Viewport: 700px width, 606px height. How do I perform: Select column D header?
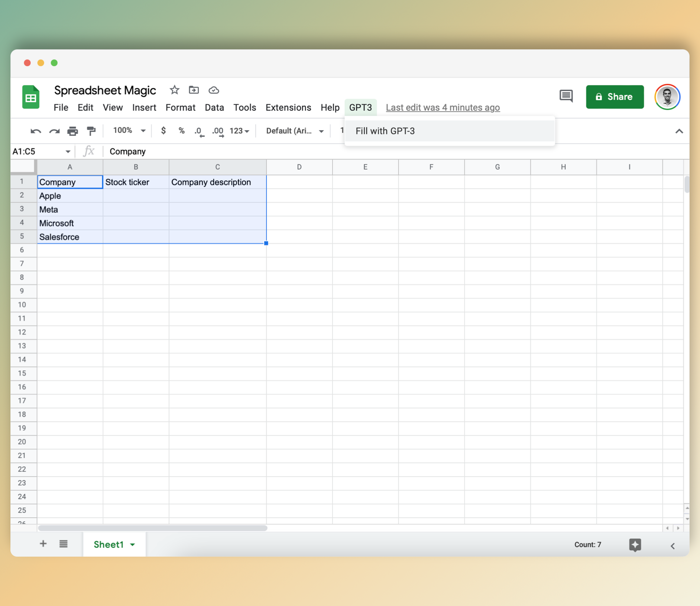[299, 167]
